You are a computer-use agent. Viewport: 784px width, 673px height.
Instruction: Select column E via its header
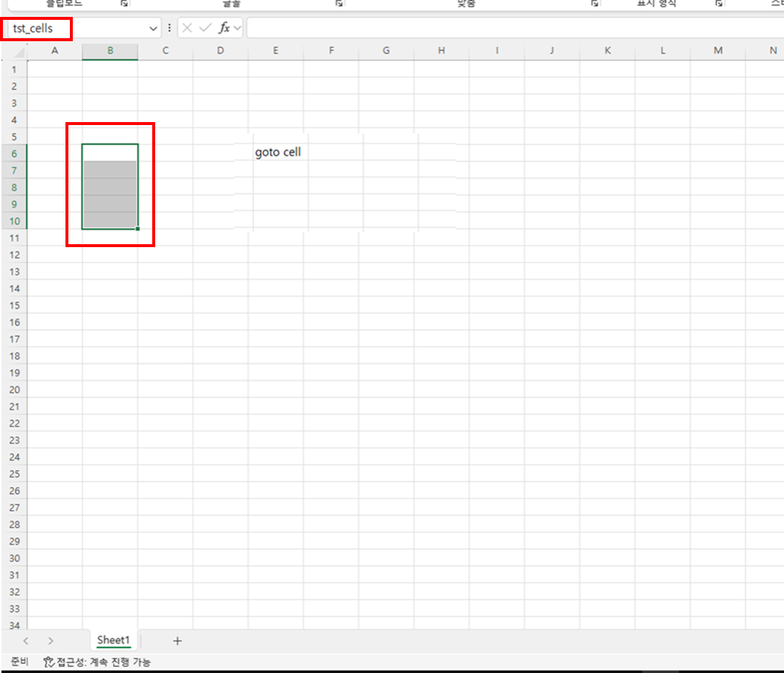276,51
